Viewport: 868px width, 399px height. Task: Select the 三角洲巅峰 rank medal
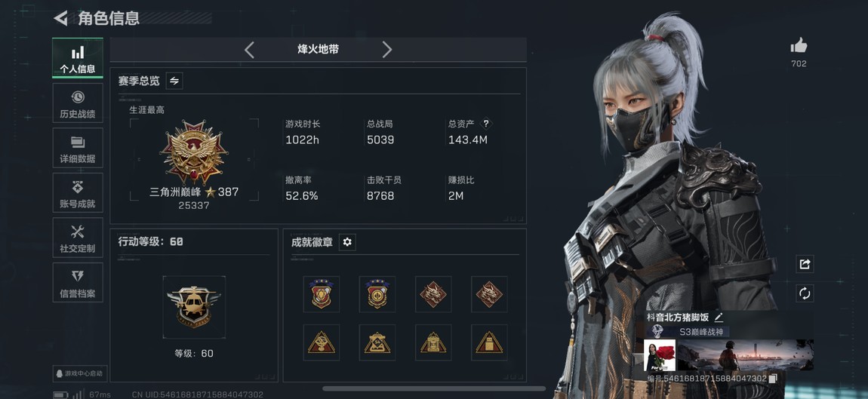pyautogui.click(x=194, y=152)
